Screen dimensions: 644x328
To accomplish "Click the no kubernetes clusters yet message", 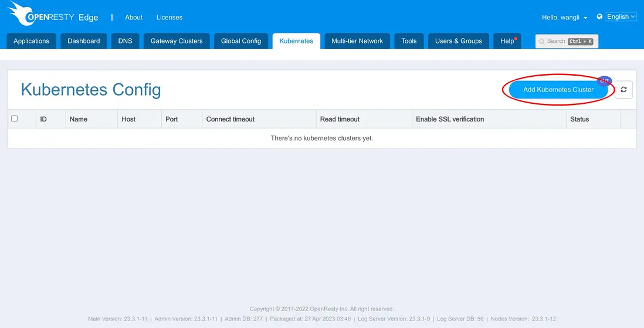I will [322, 138].
